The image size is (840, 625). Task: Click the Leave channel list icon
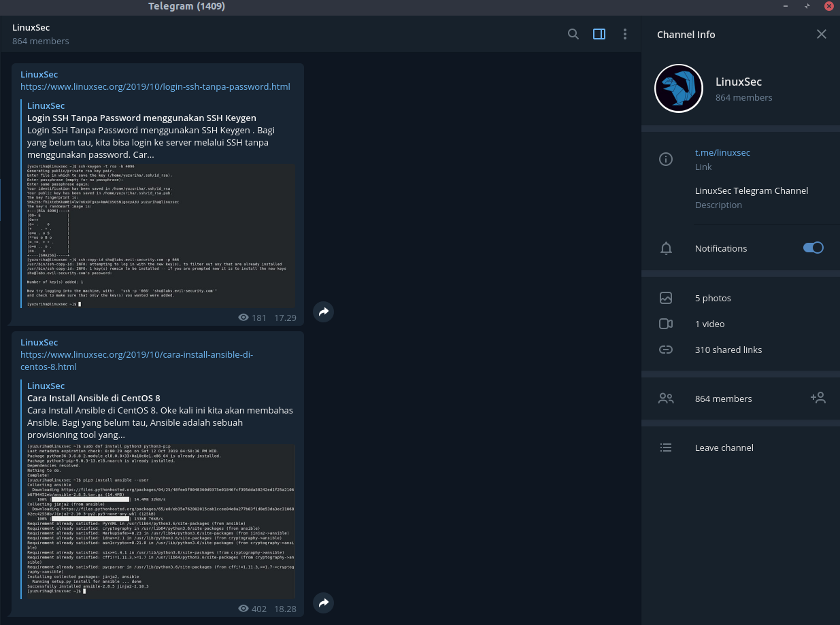pos(666,447)
